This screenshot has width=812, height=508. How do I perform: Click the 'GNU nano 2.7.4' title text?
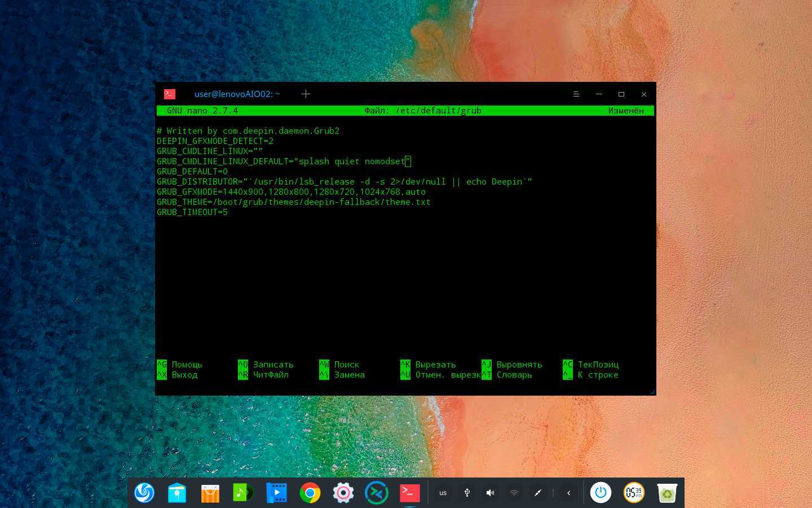pos(202,111)
